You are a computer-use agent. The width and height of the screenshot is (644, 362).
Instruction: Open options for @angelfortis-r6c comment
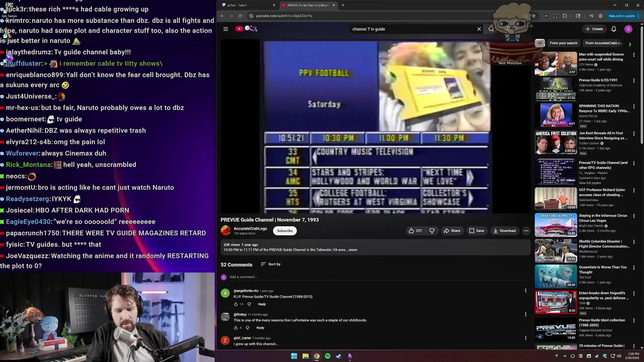coord(526,291)
